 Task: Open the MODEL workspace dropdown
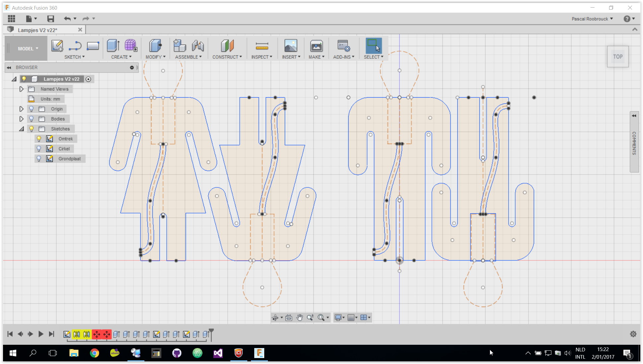click(28, 48)
